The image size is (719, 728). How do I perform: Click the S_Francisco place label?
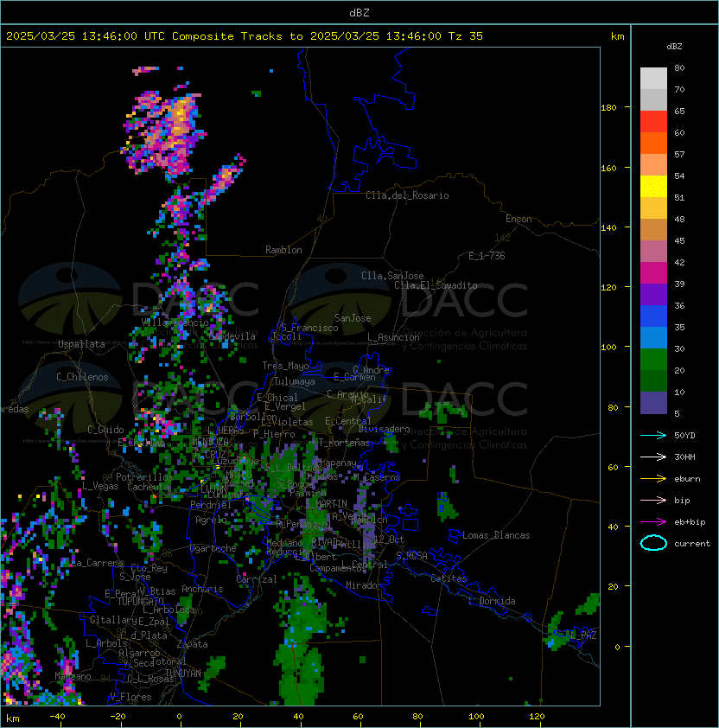[x=309, y=328]
